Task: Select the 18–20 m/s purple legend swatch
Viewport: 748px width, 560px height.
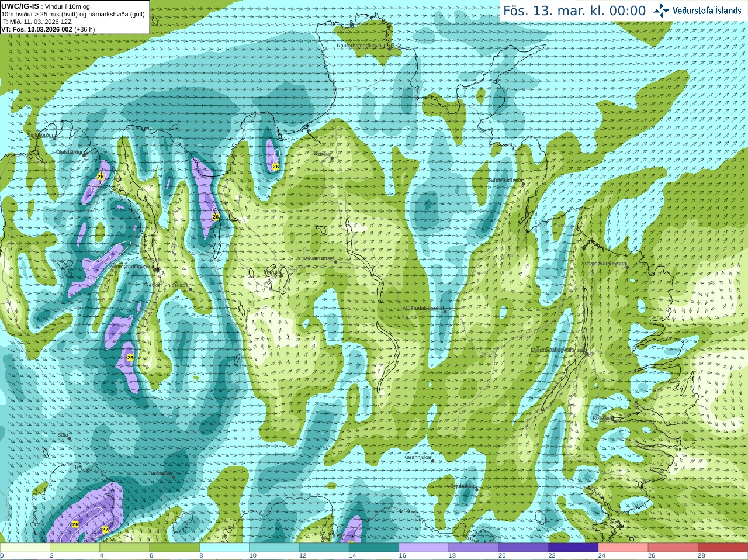Action: point(474,548)
